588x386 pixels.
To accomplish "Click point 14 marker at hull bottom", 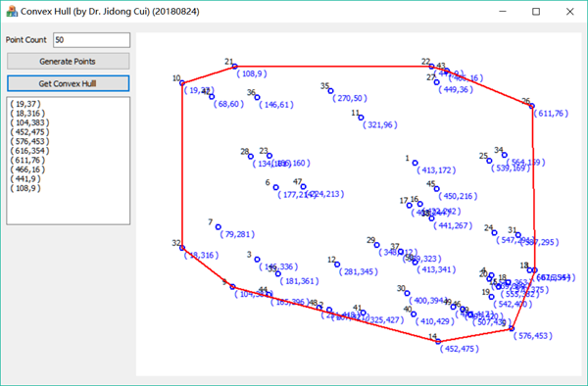I will [x=438, y=341].
